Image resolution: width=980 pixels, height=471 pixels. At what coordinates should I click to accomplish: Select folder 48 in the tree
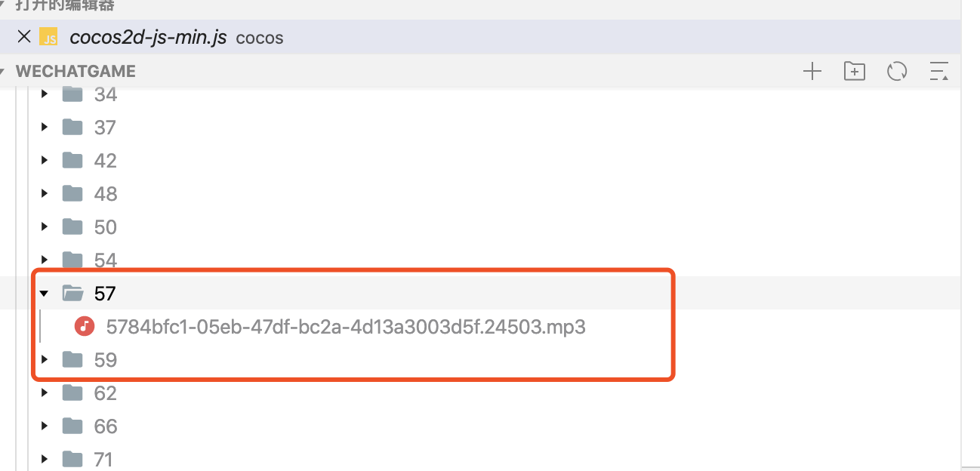(x=106, y=194)
